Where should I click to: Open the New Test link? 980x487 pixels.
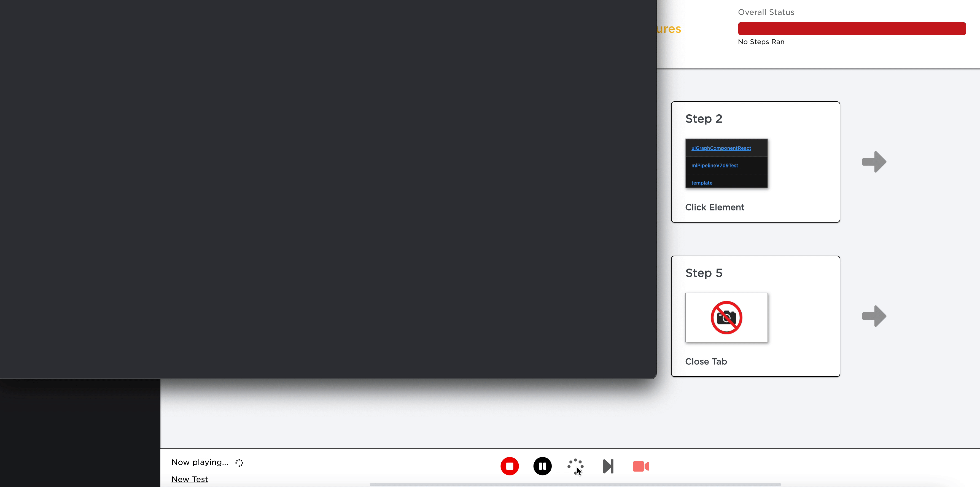click(x=189, y=479)
